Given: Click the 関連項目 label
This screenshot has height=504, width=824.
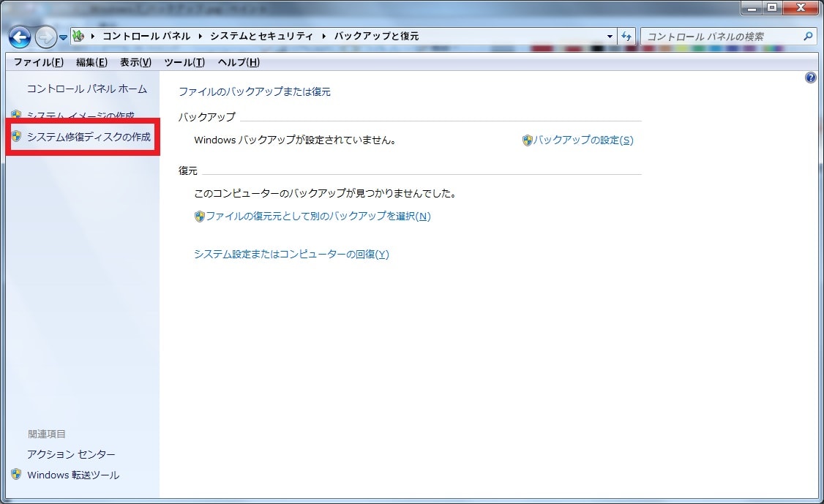Looking at the screenshot, I should pyautogui.click(x=47, y=434).
